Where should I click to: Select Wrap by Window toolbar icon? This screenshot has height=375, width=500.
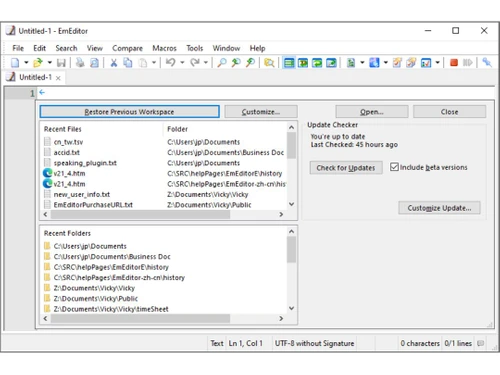point(317,63)
